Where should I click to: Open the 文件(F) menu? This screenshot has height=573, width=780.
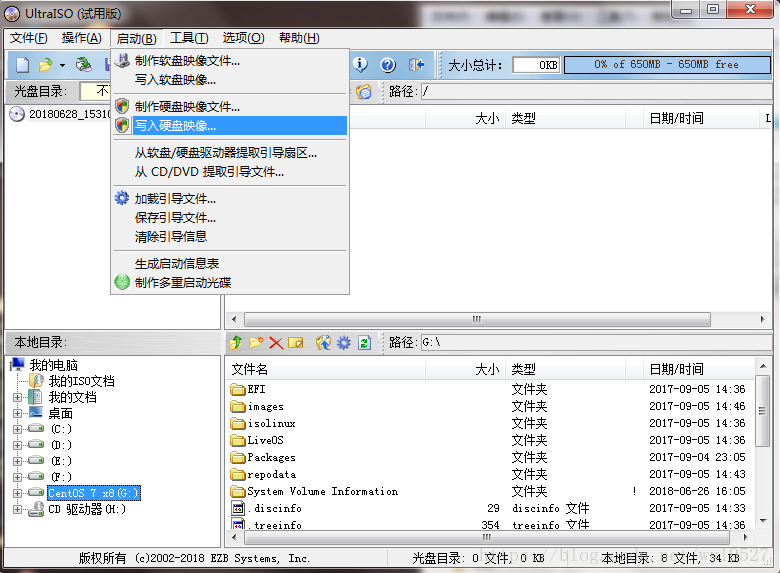click(x=28, y=38)
